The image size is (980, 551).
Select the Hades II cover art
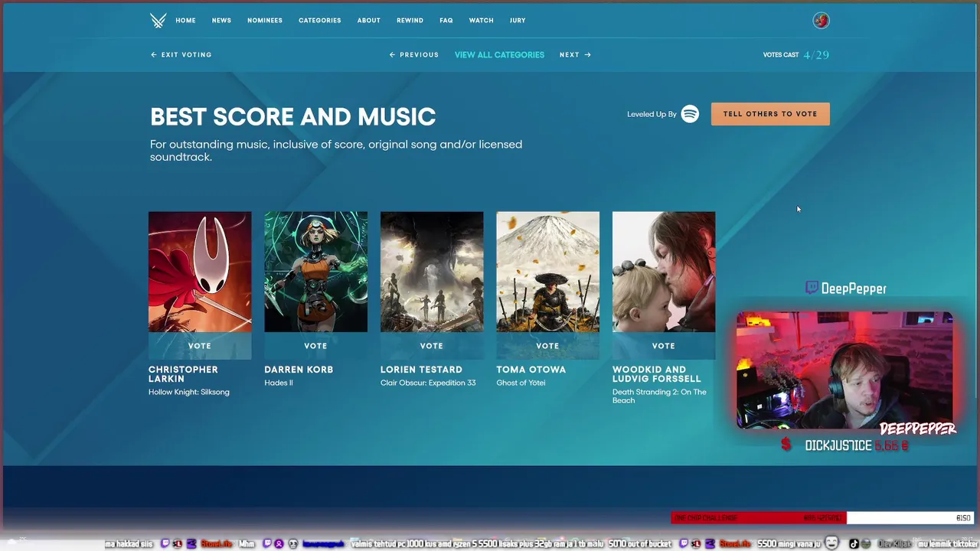click(315, 272)
